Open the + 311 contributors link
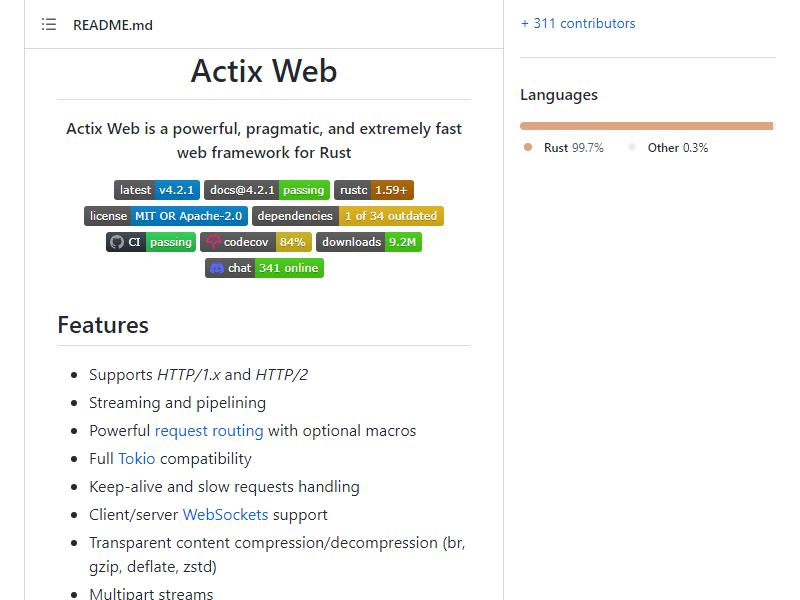This screenshot has height=600, width=800. tap(578, 23)
